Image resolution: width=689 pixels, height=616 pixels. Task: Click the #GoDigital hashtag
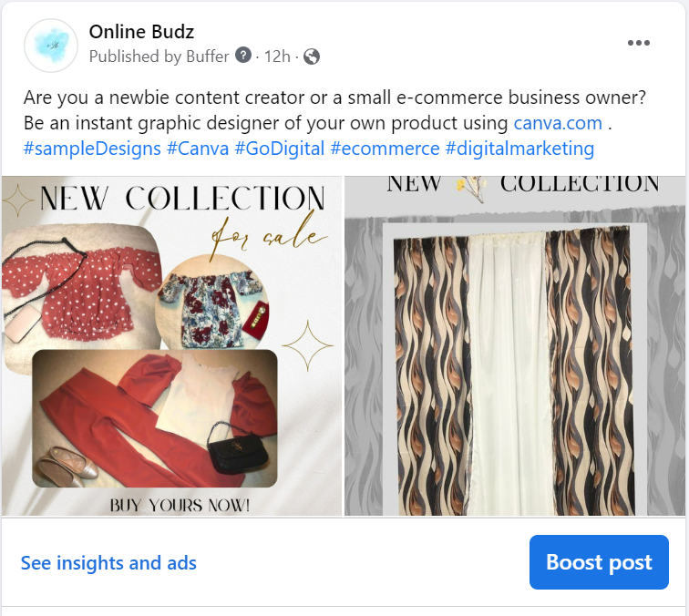pyautogui.click(x=279, y=149)
